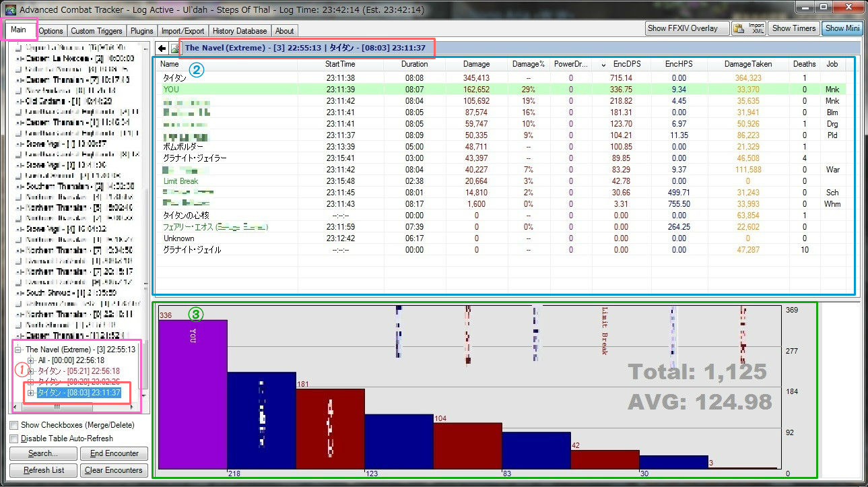
Task: Sort by the Job column header
Action: pos(832,64)
